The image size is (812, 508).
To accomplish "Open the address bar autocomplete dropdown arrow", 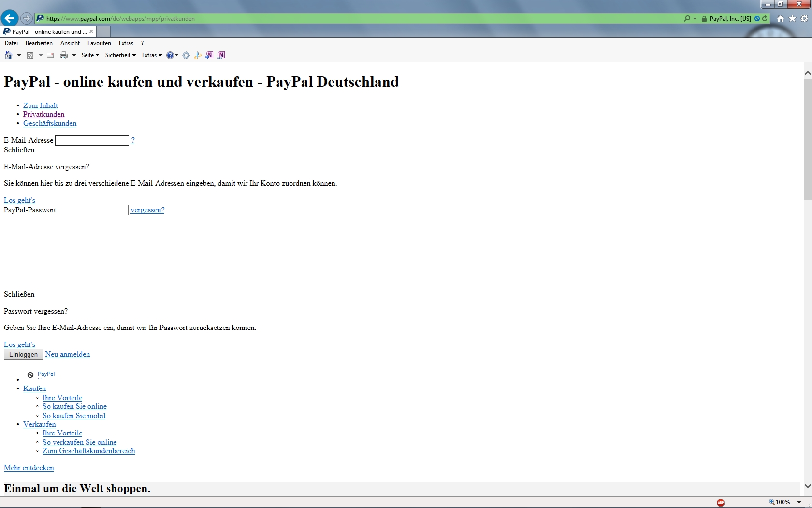I will click(695, 18).
